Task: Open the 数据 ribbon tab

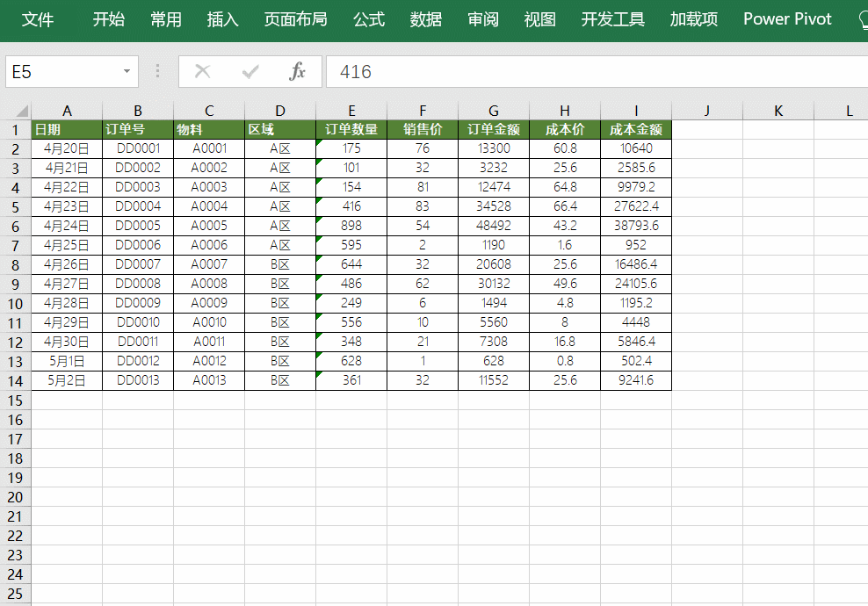Action: click(426, 19)
